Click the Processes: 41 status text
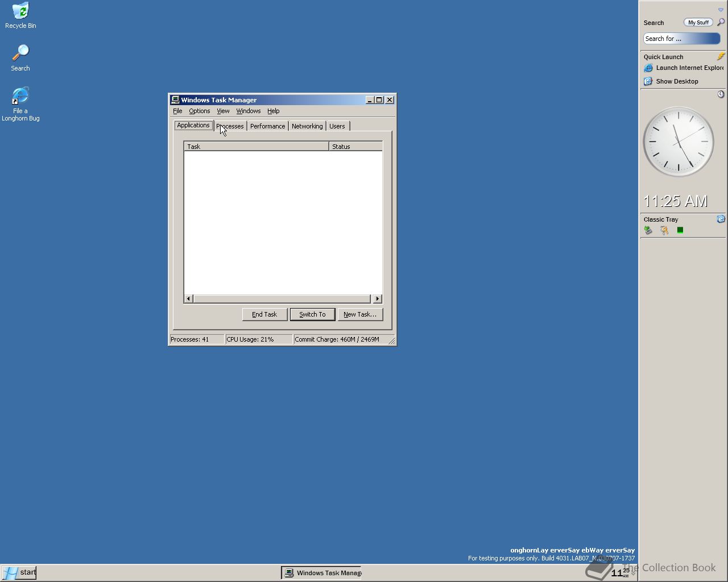 click(x=189, y=339)
